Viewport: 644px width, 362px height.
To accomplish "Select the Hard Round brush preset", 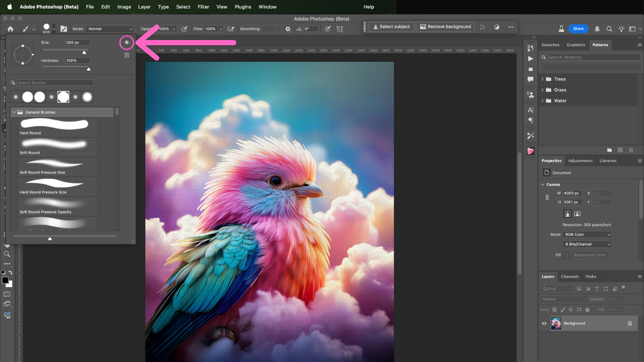I will (x=58, y=127).
